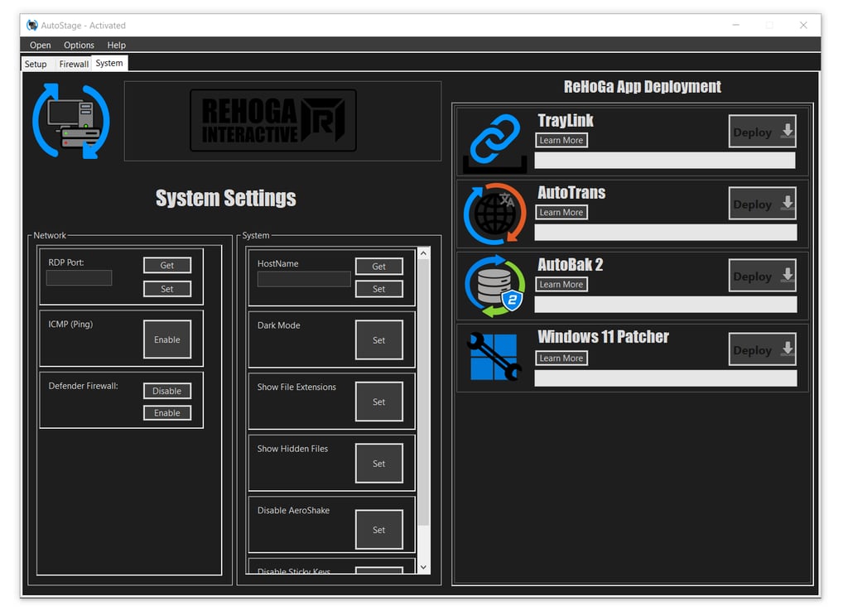Open the Help menu
848x616 pixels.
116,45
